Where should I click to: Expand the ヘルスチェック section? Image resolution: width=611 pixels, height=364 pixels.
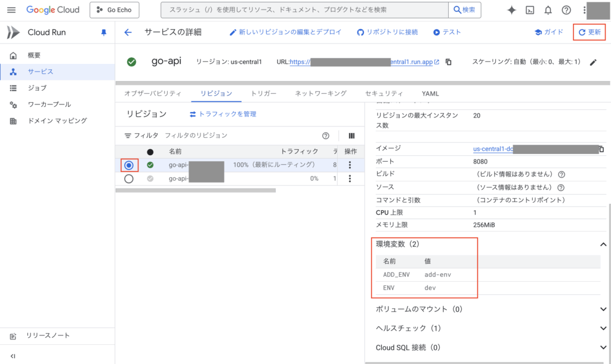tap(603, 328)
